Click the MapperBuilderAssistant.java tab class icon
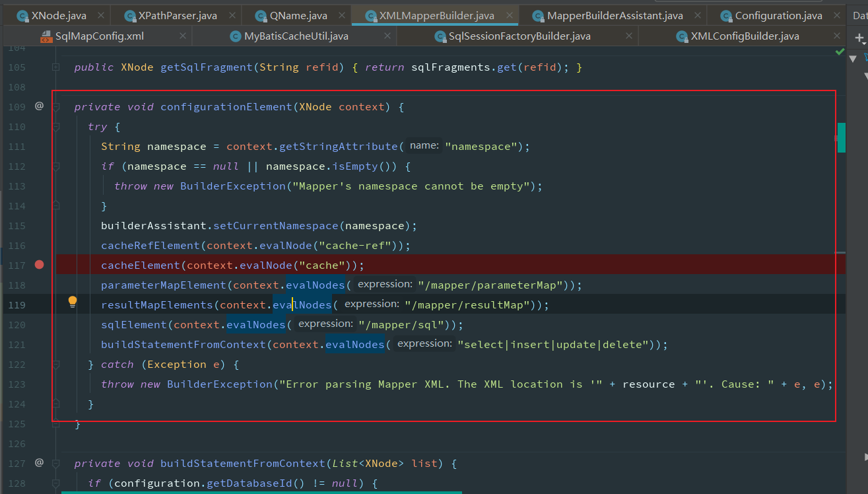 539,15
